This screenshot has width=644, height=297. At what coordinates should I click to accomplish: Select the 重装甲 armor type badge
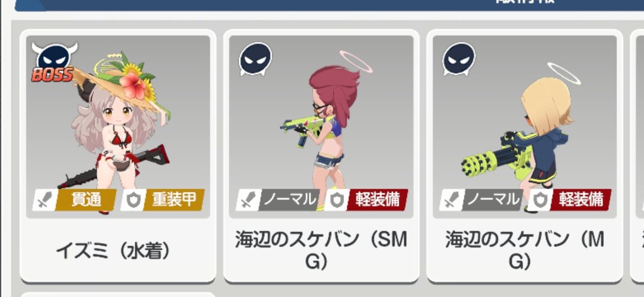click(163, 200)
